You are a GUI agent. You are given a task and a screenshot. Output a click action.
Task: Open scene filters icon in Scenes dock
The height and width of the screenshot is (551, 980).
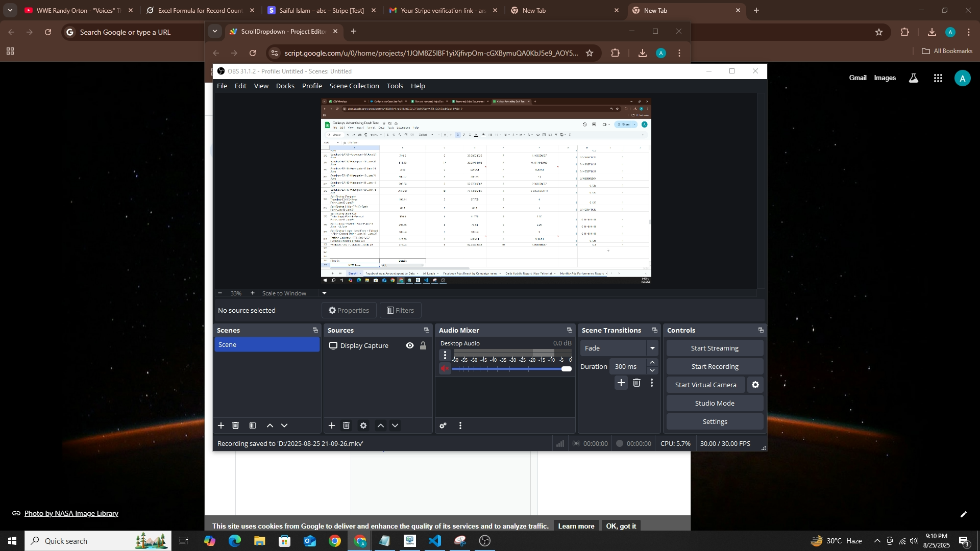(x=253, y=425)
